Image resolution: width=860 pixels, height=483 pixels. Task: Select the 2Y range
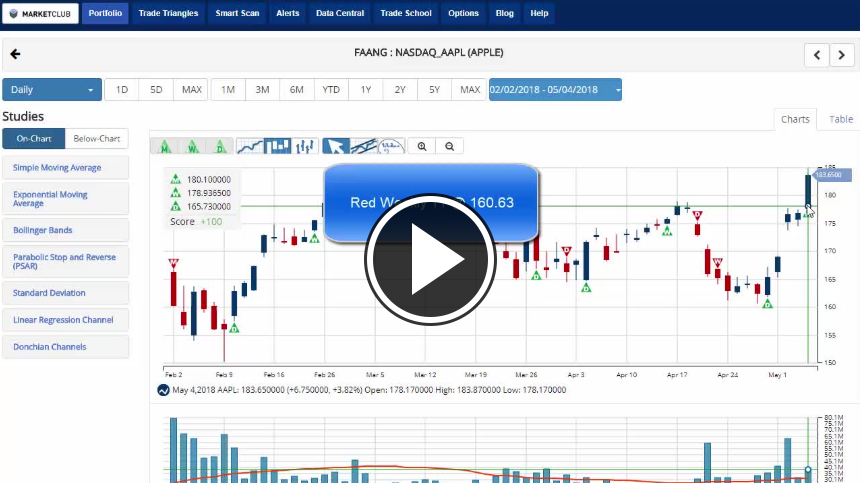click(400, 89)
